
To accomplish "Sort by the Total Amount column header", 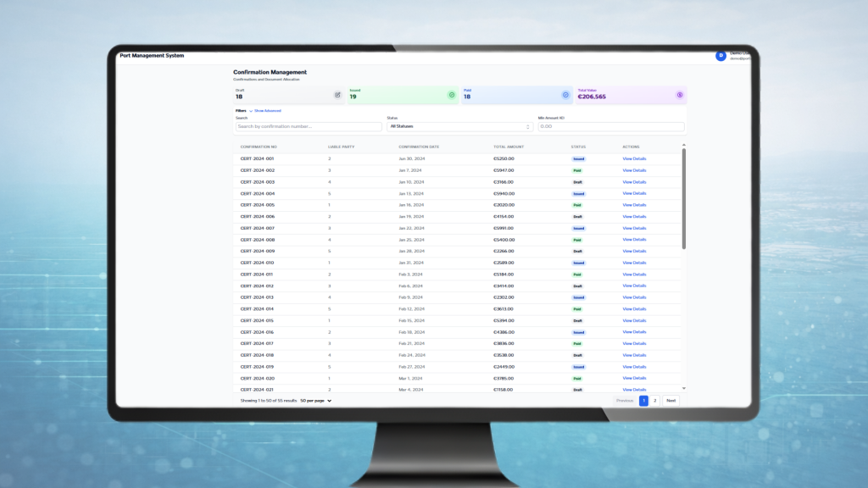I will [x=509, y=147].
